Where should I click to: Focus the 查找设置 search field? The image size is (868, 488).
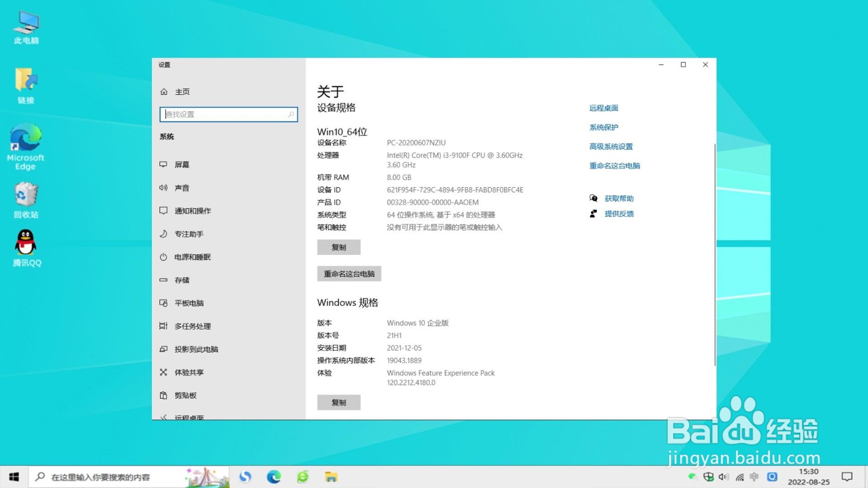point(228,114)
